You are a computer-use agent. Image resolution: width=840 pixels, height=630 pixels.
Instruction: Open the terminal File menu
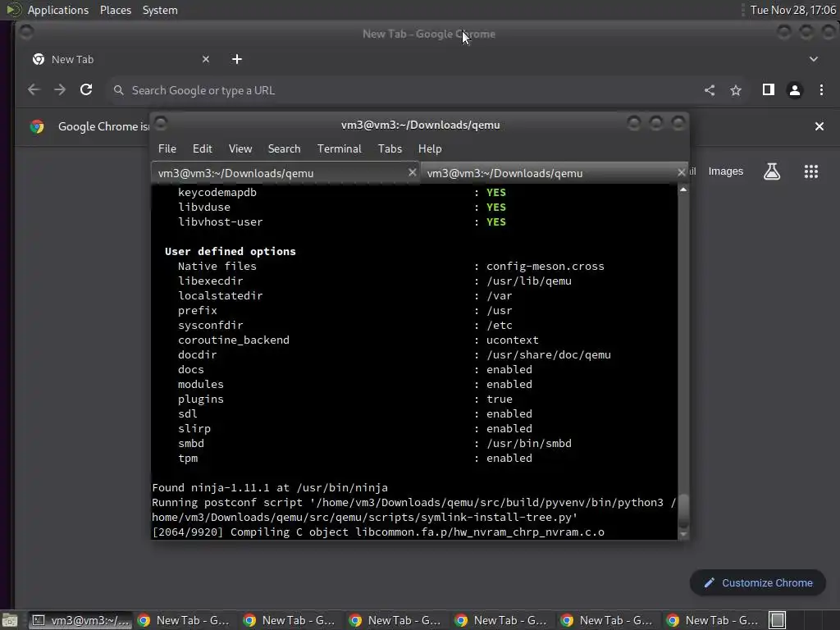[167, 149]
